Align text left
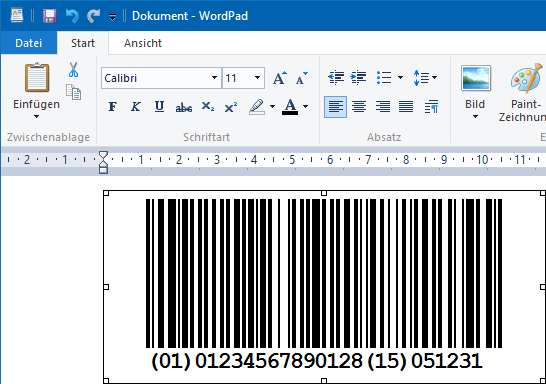The image size is (546, 384). point(335,107)
